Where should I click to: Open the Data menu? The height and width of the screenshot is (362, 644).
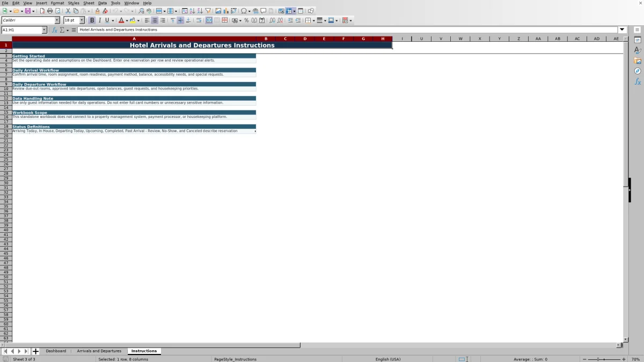point(103,3)
